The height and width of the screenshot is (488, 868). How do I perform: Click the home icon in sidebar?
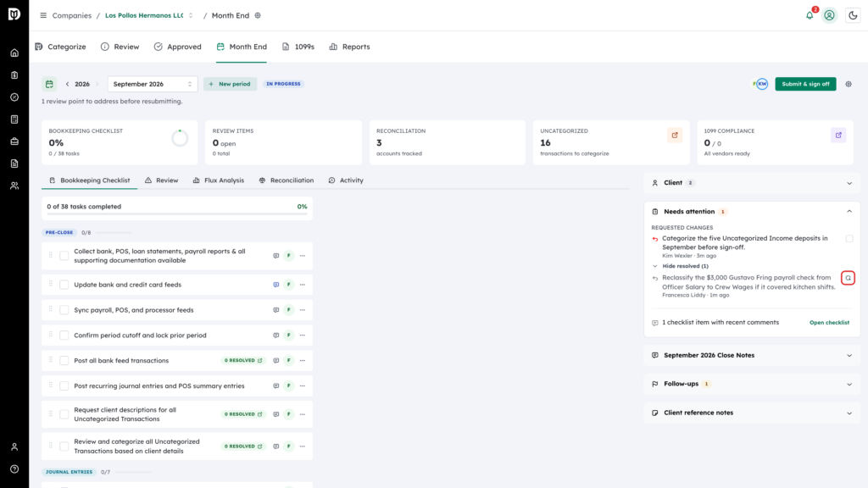tap(14, 53)
